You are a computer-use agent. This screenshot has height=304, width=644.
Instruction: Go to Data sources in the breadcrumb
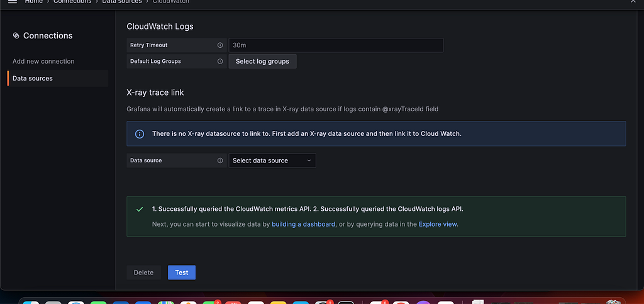pos(122,2)
